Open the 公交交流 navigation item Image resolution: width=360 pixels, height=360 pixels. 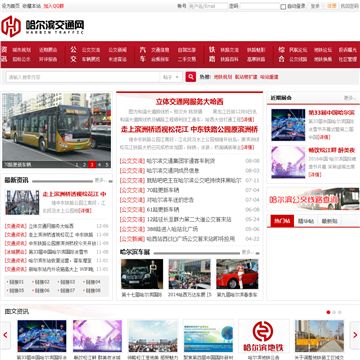91,50
